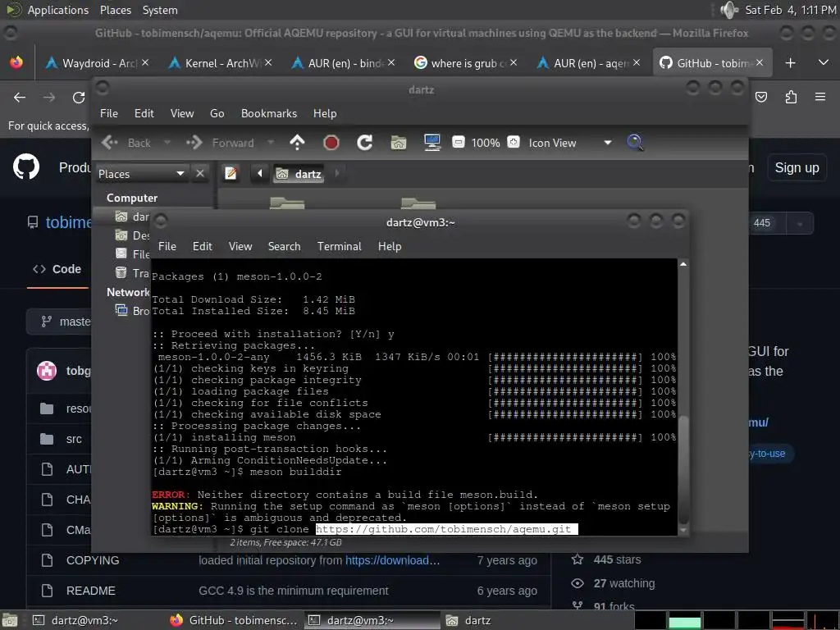Image resolution: width=840 pixels, height=630 pixels.
Task: Click Sign up button on GitHub
Action: [x=797, y=167]
